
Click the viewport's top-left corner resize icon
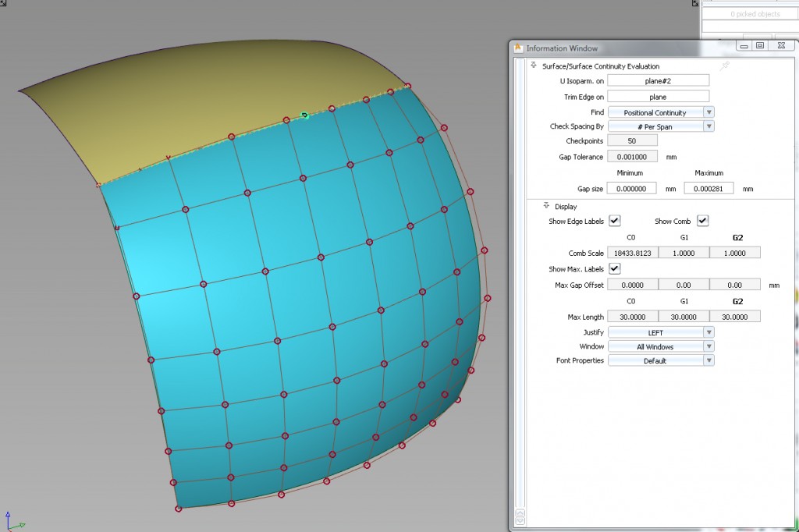4,4
